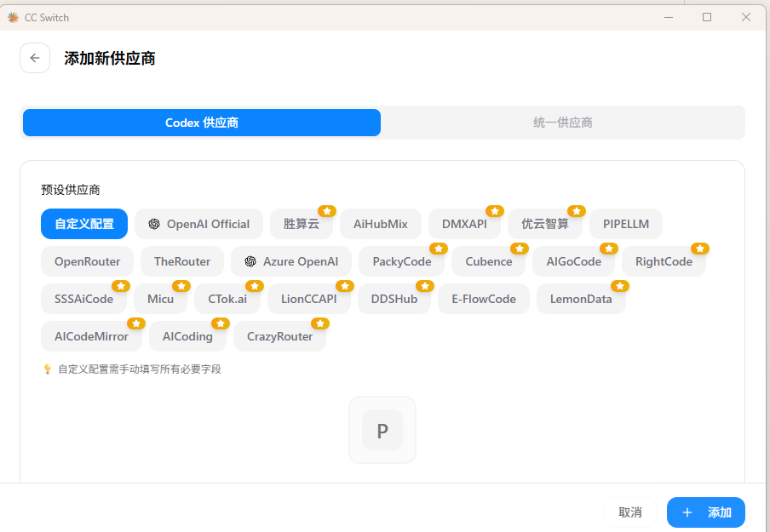Click the star badge on AICodeMirror
The height and width of the screenshot is (532, 770).
click(x=136, y=323)
